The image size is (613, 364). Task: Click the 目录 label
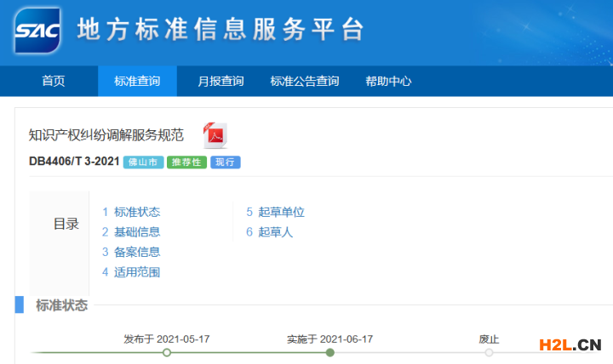(66, 224)
